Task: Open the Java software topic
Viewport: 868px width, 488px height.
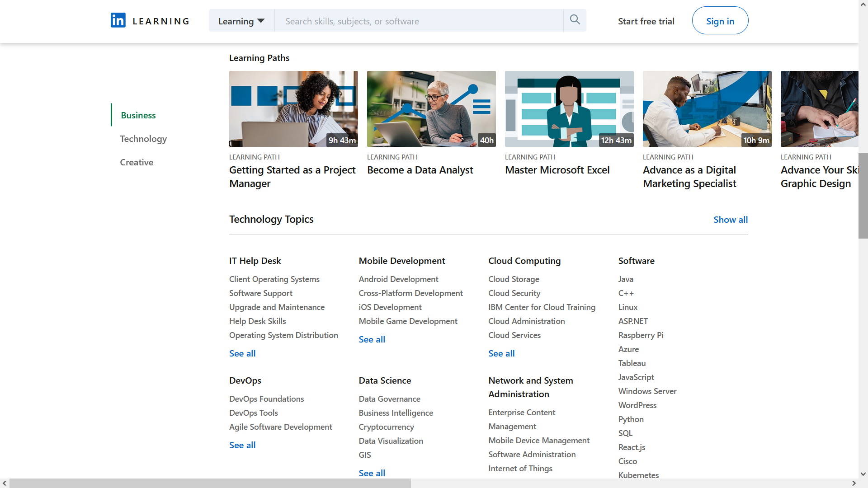Action: [626, 279]
